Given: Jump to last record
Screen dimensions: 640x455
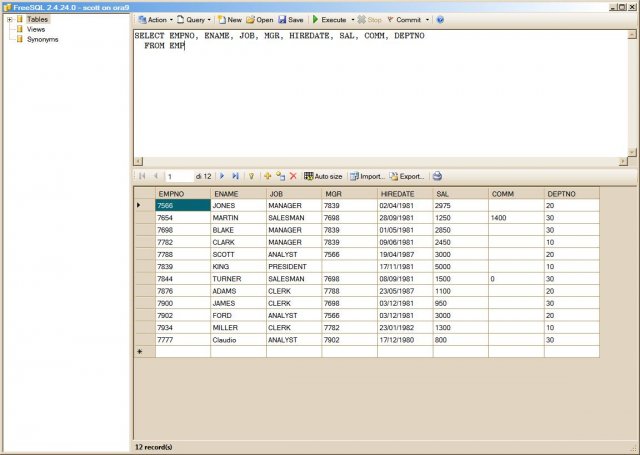Looking at the screenshot, I should pos(235,175).
